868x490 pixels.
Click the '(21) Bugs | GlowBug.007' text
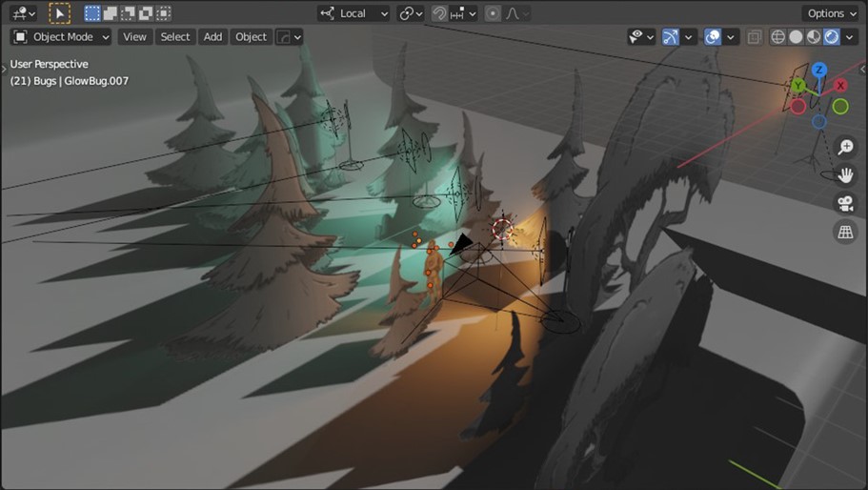tap(70, 81)
